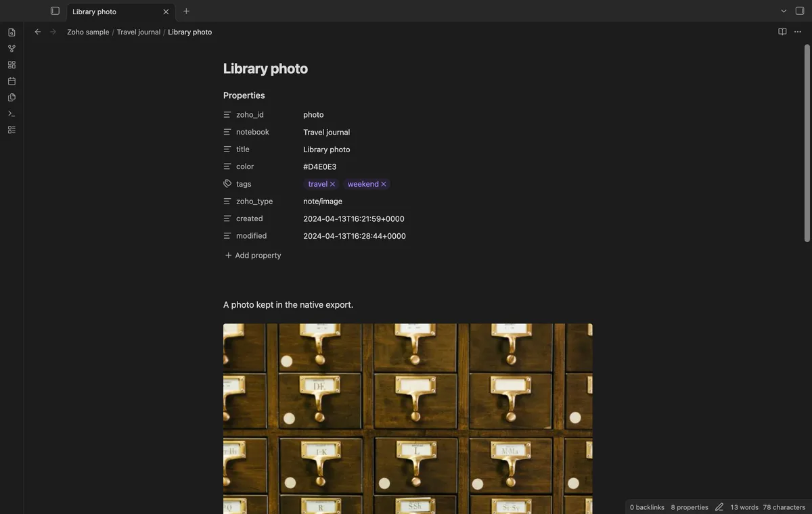This screenshot has height=514, width=812.
Task: Open the templates ribbon icon
Action: (12, 97)
